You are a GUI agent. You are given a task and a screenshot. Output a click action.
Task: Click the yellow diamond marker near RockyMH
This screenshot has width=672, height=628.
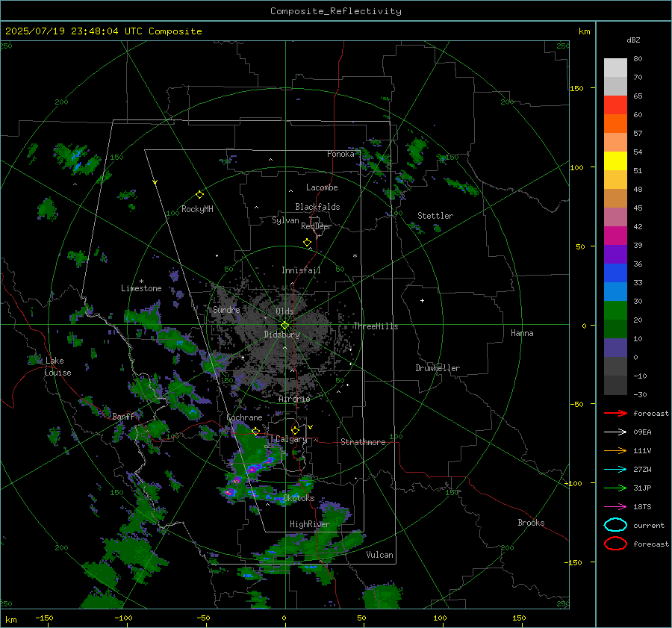click(x=199, y=195)
